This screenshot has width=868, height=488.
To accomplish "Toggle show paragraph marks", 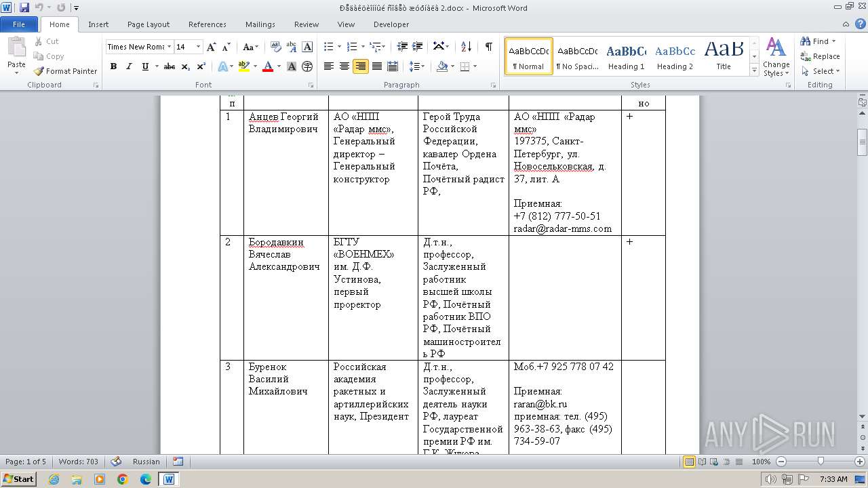I will [x=488, y=47].
